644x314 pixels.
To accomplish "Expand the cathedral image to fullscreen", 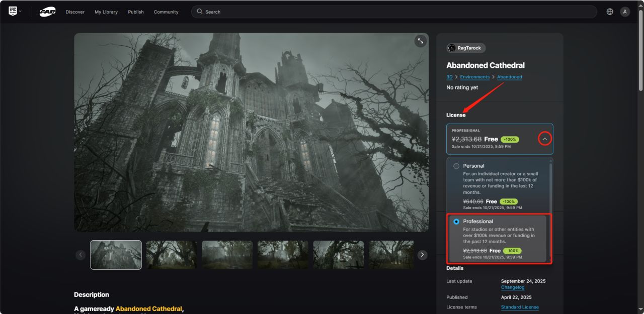I will coord(421,41).
